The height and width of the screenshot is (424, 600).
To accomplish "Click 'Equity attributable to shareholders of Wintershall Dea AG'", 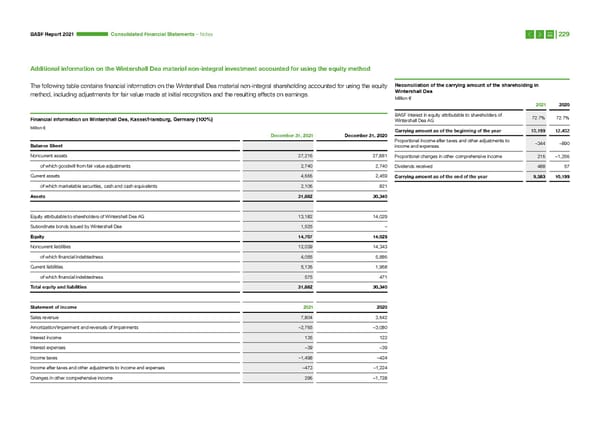I will tap(87, 217).
